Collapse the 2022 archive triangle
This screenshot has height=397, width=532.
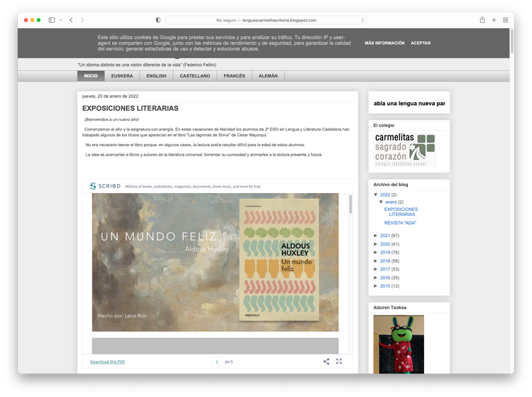[375, 195]
